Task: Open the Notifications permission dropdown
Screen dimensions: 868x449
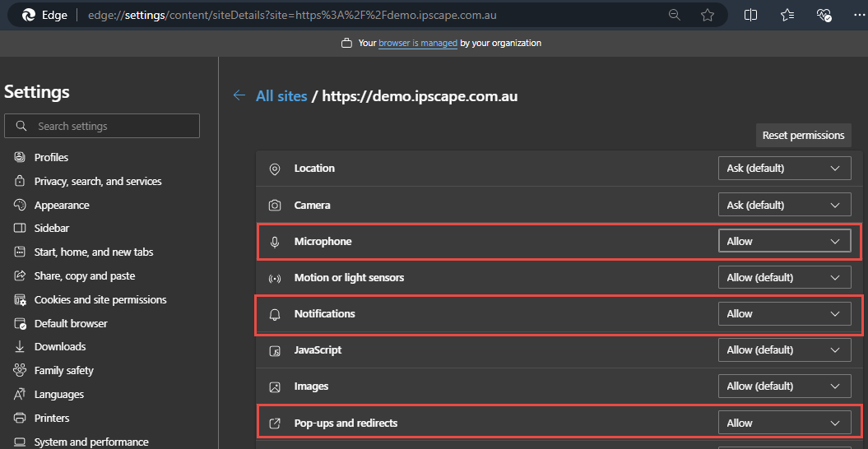Action: (784, 313)
